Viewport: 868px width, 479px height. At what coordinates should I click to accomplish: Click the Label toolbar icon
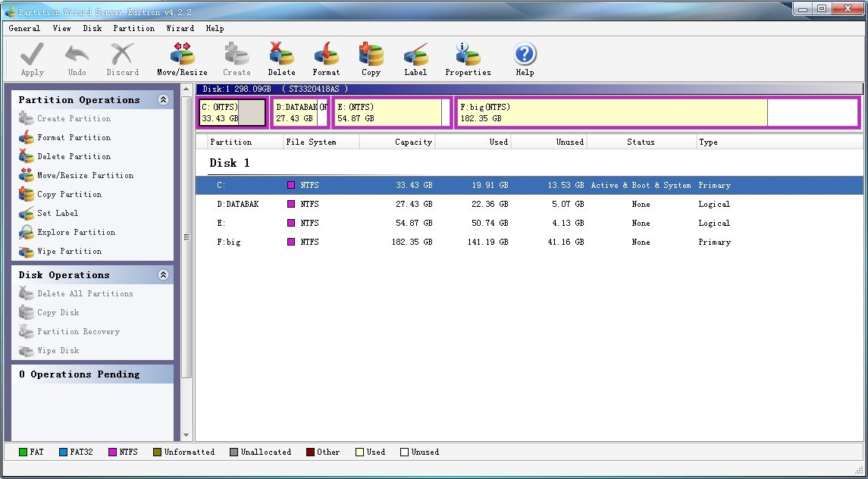[415, 55]
